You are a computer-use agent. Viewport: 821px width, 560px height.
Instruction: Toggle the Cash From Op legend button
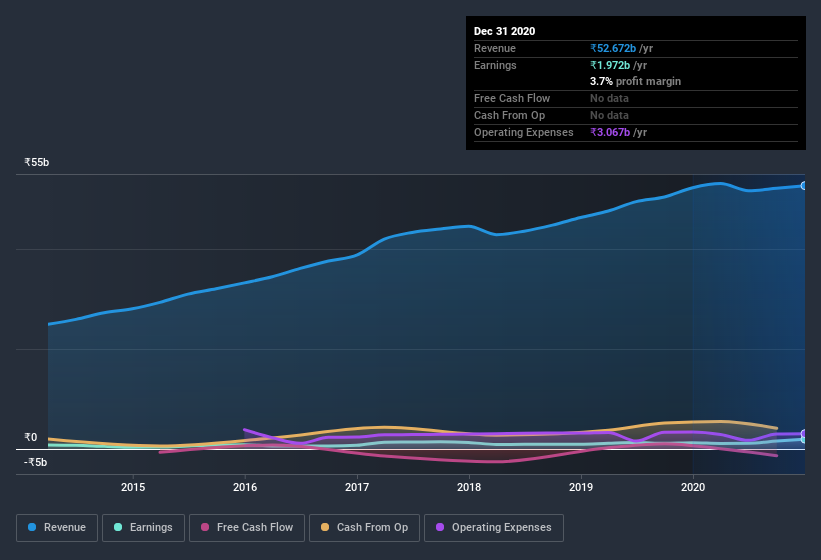tap(364, 528)
